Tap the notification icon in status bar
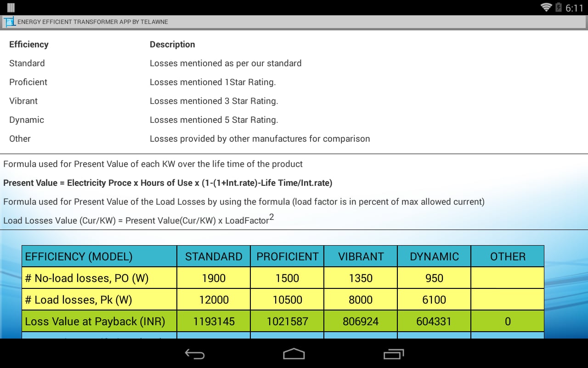The width and height of the screenshot is (588, 368). (11, 7)
